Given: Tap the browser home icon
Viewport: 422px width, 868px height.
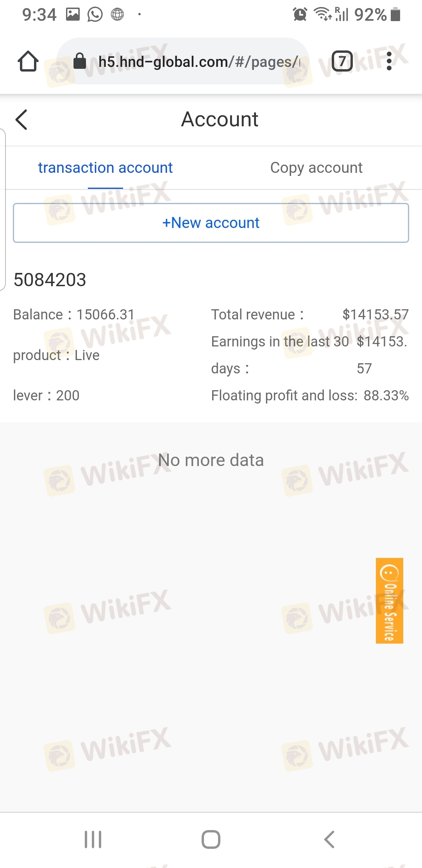Looking at the screenshot, I should [28, 61].
